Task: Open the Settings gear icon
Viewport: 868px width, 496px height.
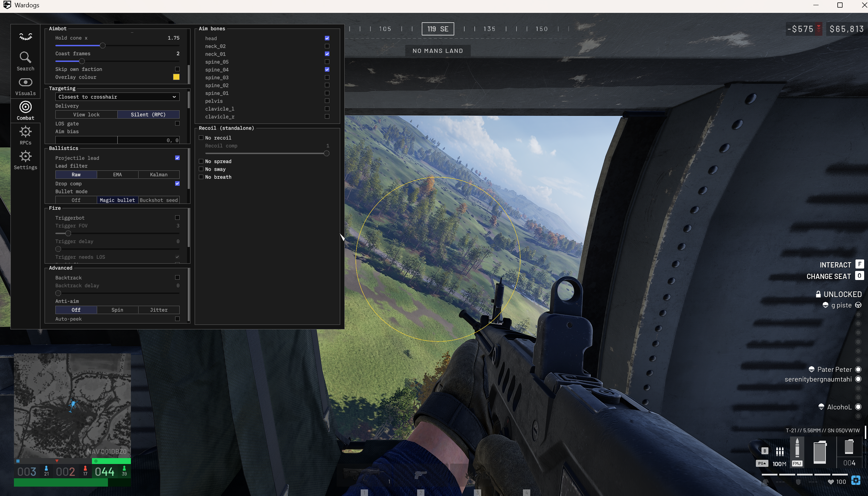Action: [x=25, y=160]
